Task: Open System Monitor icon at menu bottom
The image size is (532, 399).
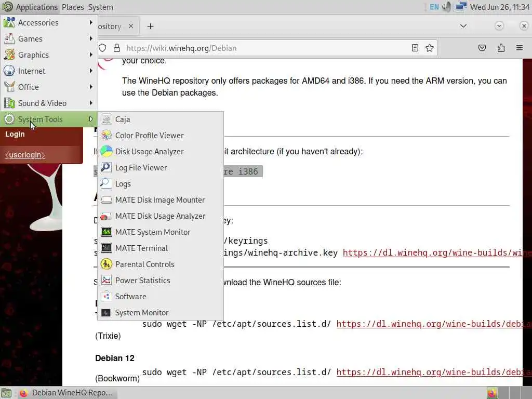Action: pos(106,312)
